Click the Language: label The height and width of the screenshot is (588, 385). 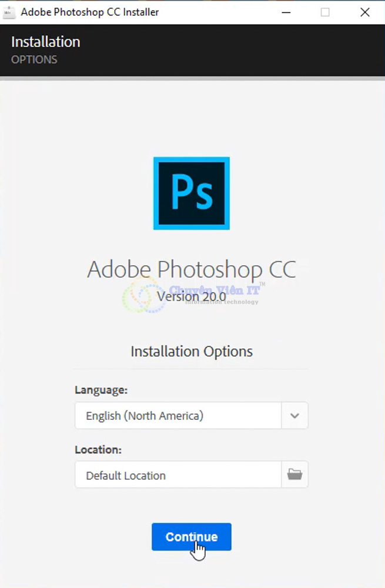pos(101,390)
